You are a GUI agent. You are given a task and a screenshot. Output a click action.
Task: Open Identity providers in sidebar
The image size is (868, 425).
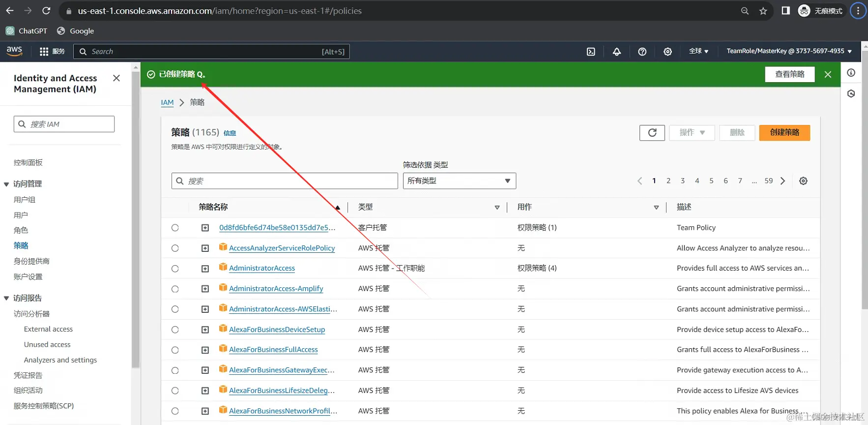pyautogui.click(x=31, y=261)
